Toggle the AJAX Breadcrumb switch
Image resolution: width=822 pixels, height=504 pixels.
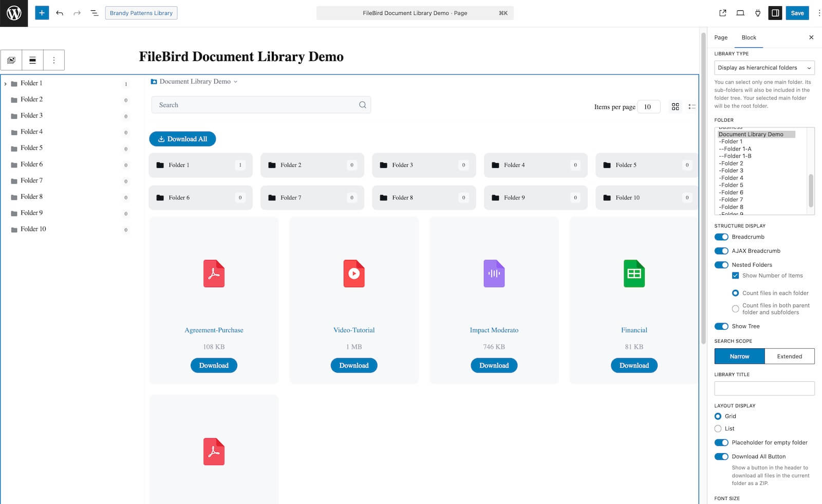[x=721, y=251]
